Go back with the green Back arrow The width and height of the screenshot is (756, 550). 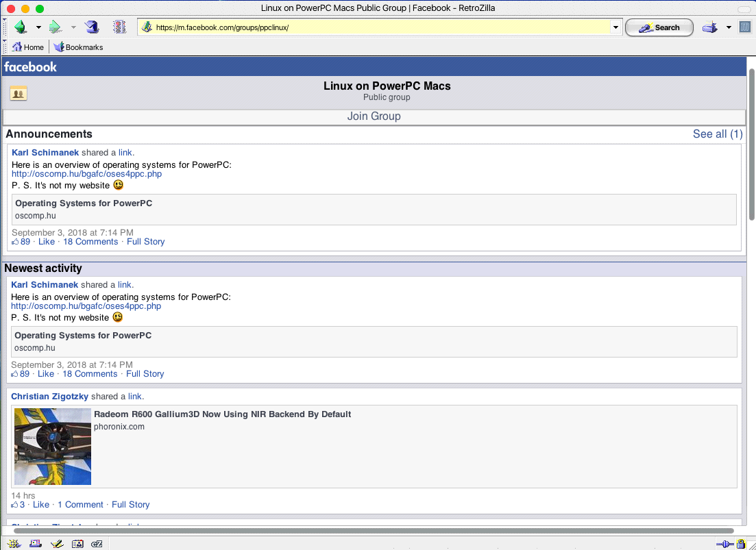[x=21, y=27]
